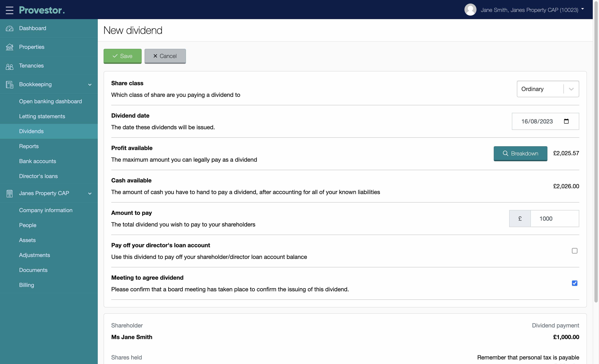Click the pound currency symbol
Image resolution: width=599 pixels, height=364 pixels.
[520, 219]
